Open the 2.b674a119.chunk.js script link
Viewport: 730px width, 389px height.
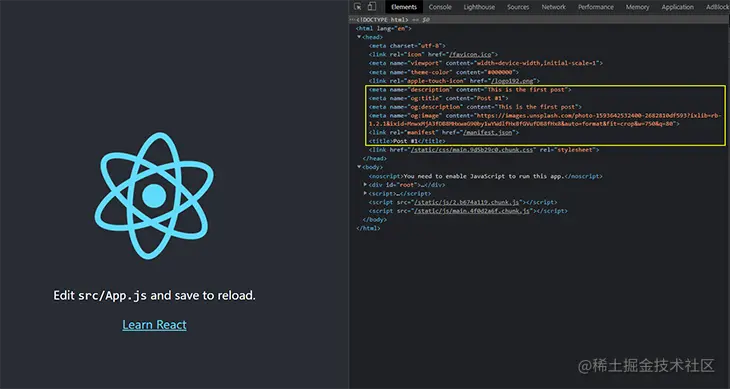466,202
